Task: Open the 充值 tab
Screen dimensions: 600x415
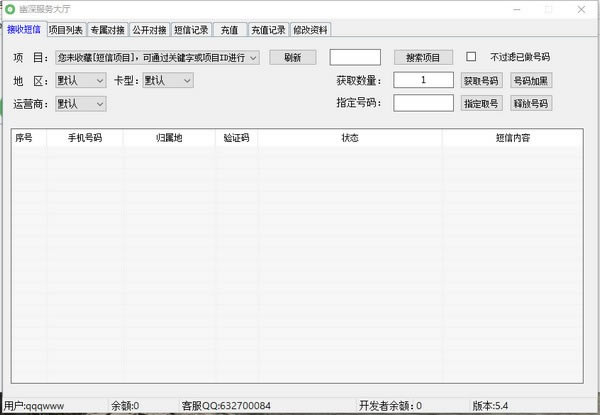Action: (230, 30)
